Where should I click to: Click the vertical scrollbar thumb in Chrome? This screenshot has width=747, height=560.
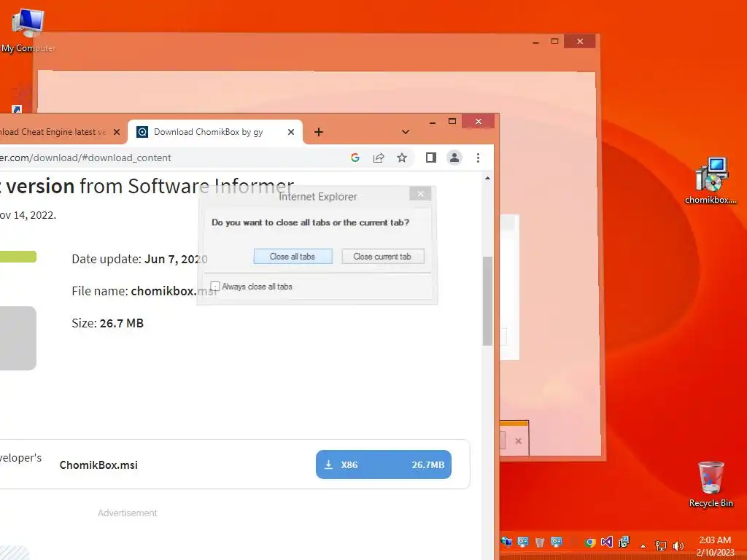pyautogui.click(x=487, y=301)
